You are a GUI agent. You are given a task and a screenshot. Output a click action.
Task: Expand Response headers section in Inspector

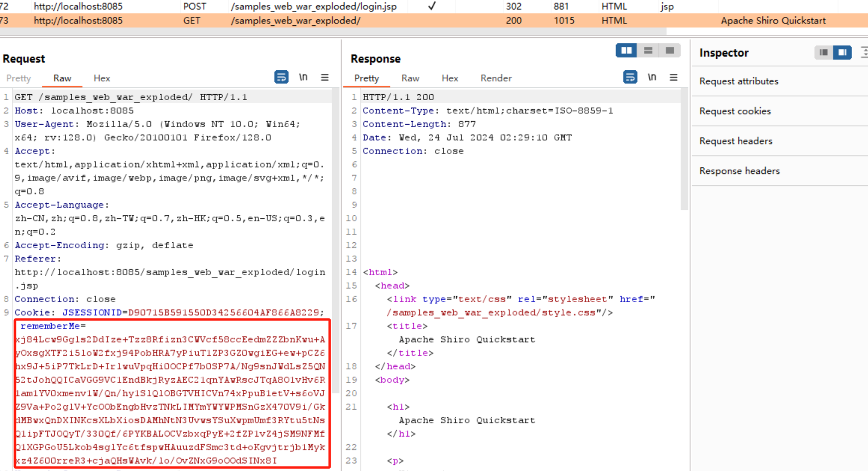tap(740, 171)
